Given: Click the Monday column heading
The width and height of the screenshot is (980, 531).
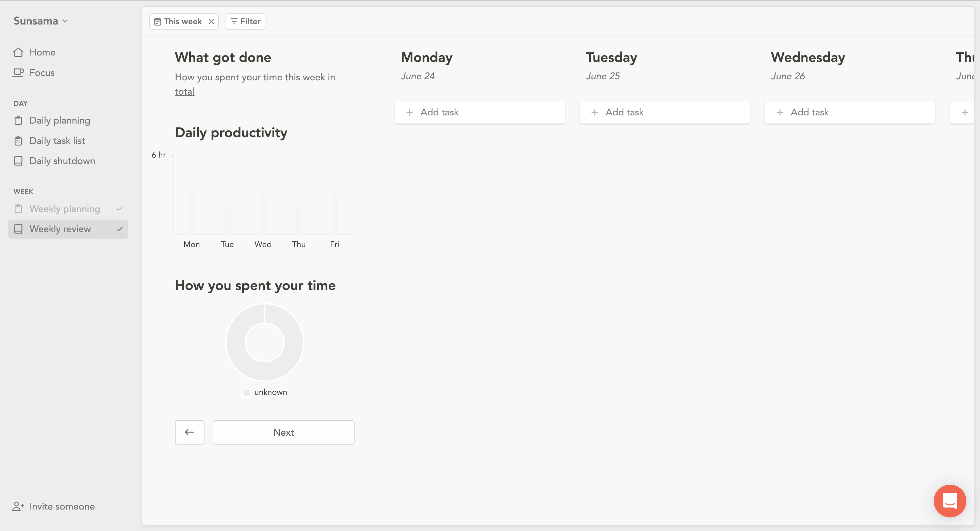Looking at the screenshot, I should (x=426, y=58).
